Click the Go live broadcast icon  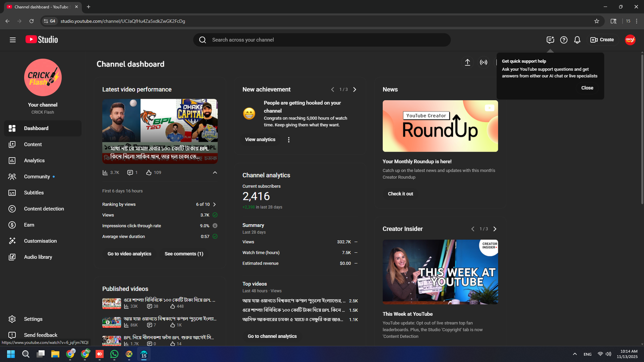[x=483, y=62]
